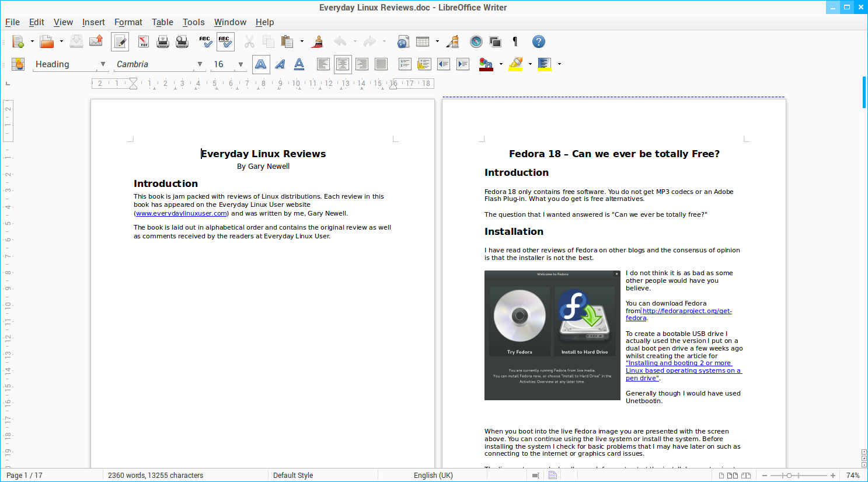Open the Navigator compass icon

coord(476,41)
